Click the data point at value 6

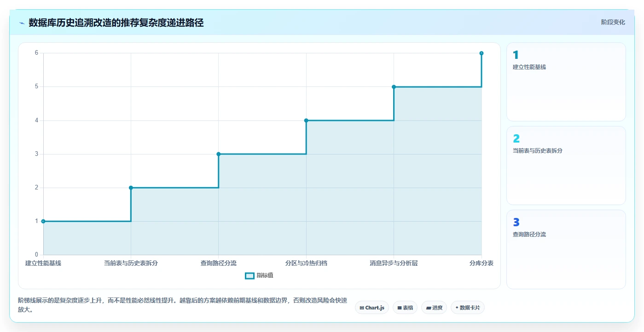(x=482, y=53)
